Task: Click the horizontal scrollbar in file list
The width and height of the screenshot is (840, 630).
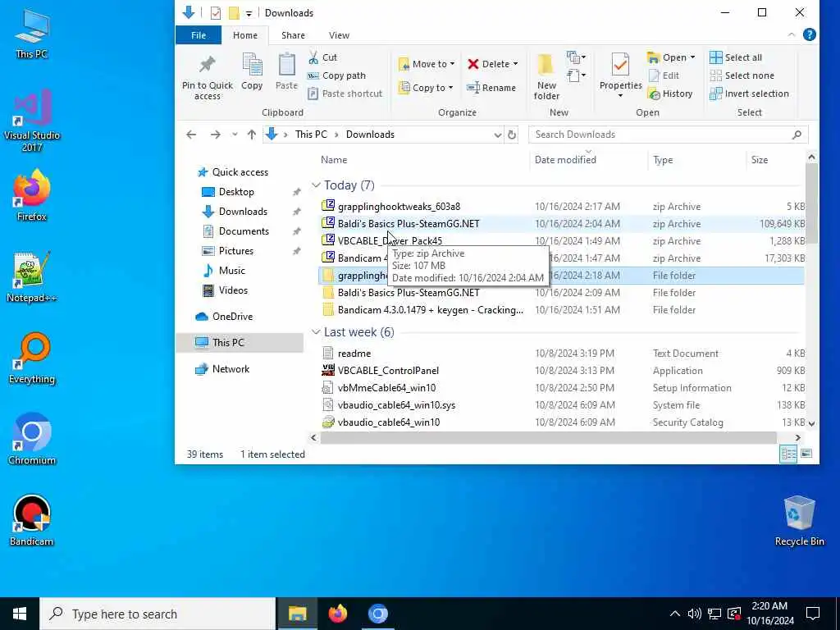Action: 549,438
